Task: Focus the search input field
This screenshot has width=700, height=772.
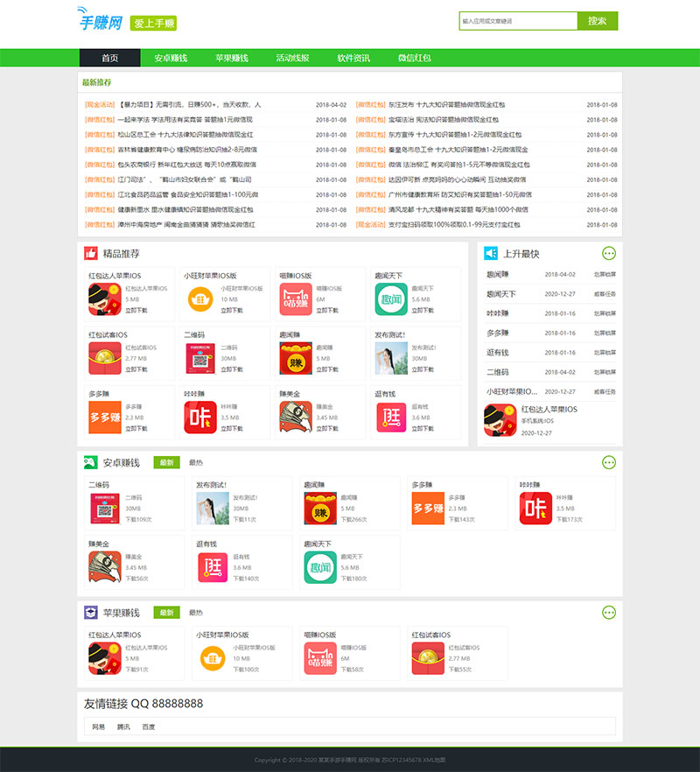Action: click(518, 21)
